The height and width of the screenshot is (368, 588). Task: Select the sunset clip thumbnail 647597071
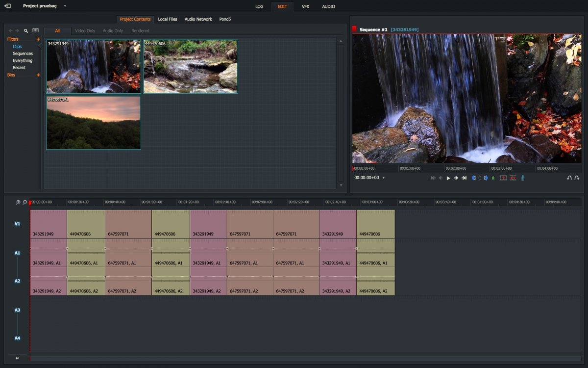click(x=94, y=123)
